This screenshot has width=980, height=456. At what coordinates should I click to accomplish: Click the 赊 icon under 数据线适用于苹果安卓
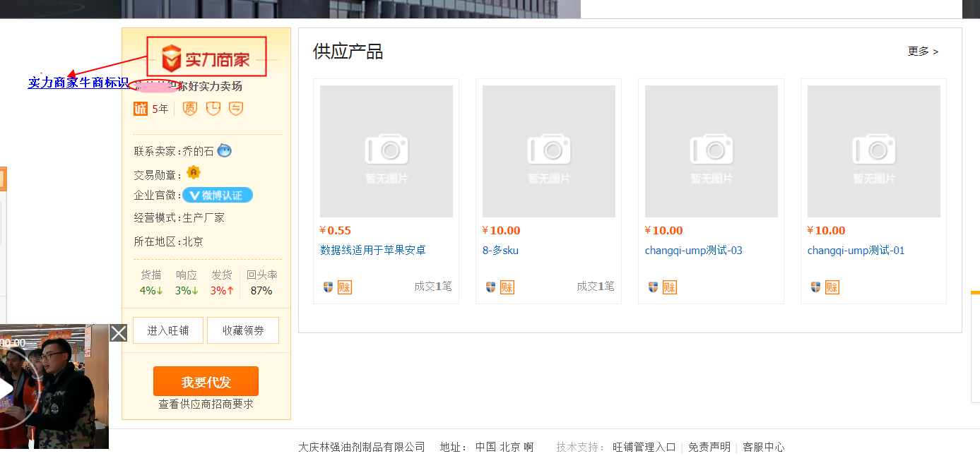(345, 287)
